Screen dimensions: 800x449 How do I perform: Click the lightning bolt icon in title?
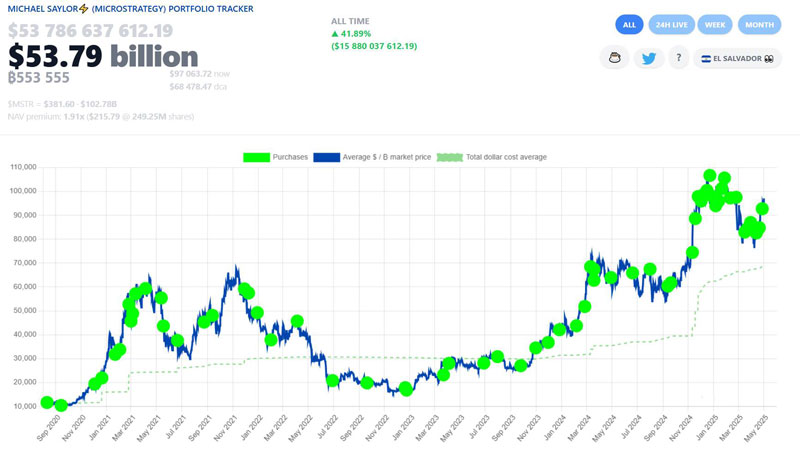click(x=84, y=9)
